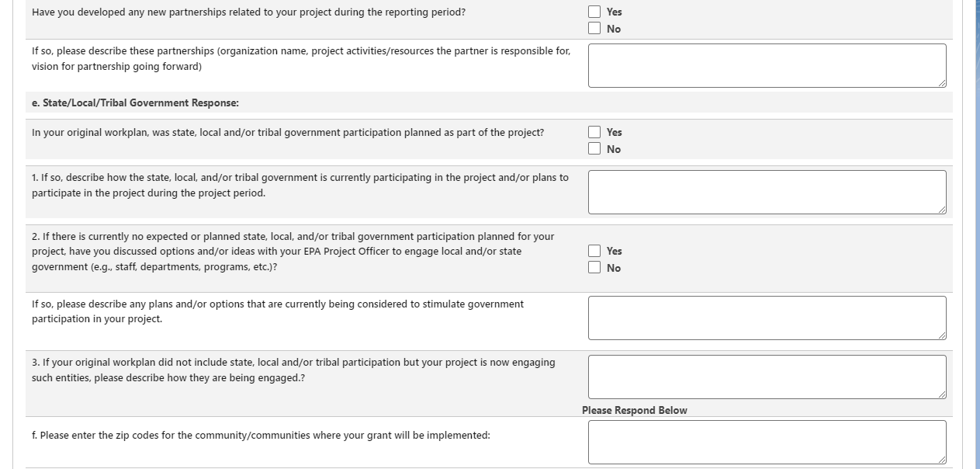Click resize corner of the zip codes box
This screenshot has height=469, width=980.
pos(942,460)
